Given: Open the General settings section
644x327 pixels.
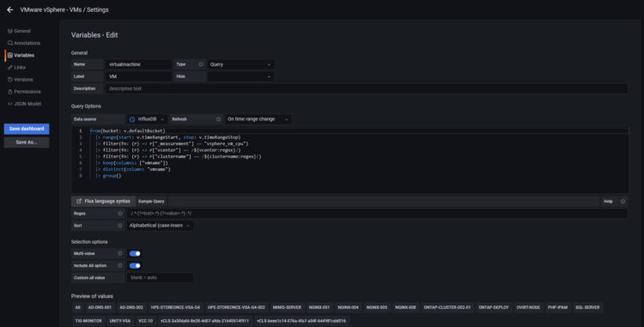Looking at the screenshot, I should click(19, 31).
